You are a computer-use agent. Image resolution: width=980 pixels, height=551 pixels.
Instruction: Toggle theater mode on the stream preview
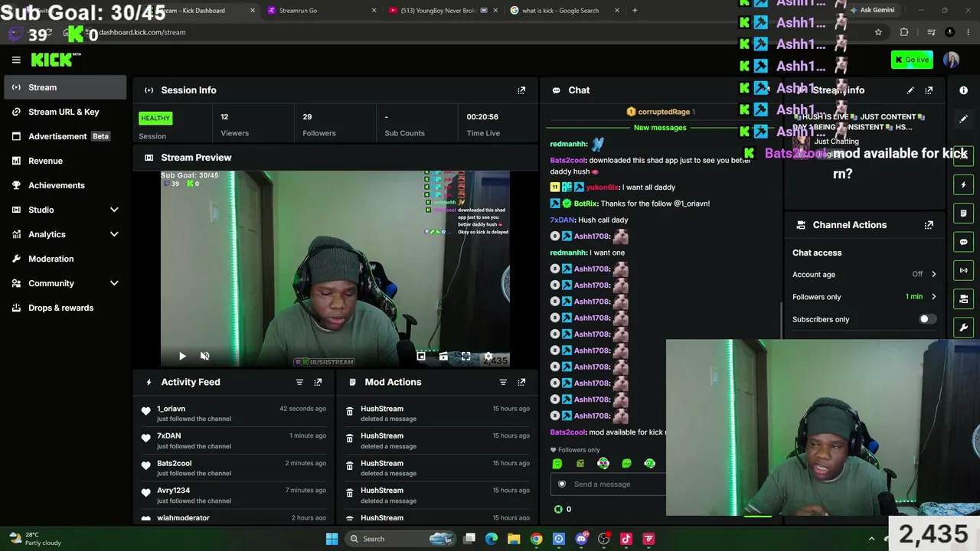pyautogui.click(x=443, y=356)
